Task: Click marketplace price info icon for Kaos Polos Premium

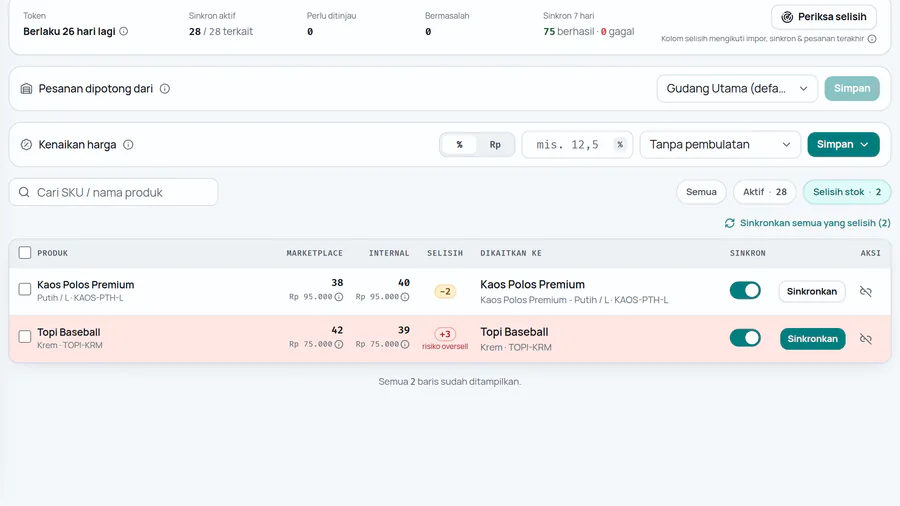Action: pyautogui.click(x=339, y=297)
